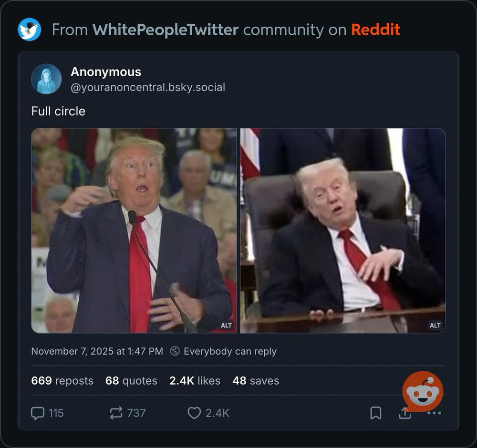The height and width of the screenshot is (448, 477).
Task: Click the globe icon beside Everybody can reply
Action: (175, 351)
